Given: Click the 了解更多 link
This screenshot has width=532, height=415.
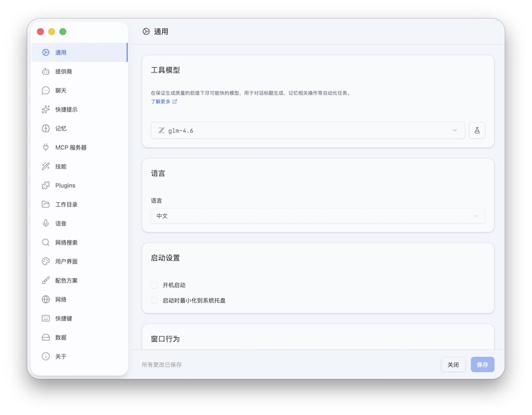Looking at the screenshot, I should pos(162,101).
